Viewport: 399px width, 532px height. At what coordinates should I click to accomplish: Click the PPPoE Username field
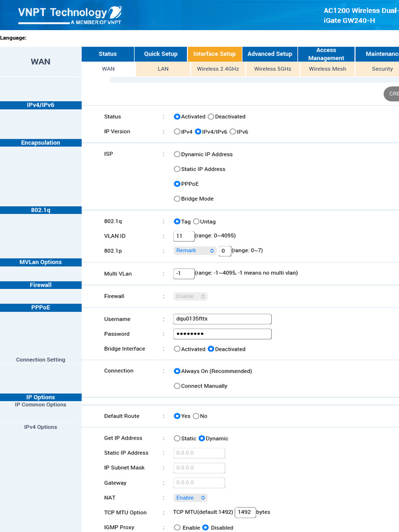coord(222,319)
